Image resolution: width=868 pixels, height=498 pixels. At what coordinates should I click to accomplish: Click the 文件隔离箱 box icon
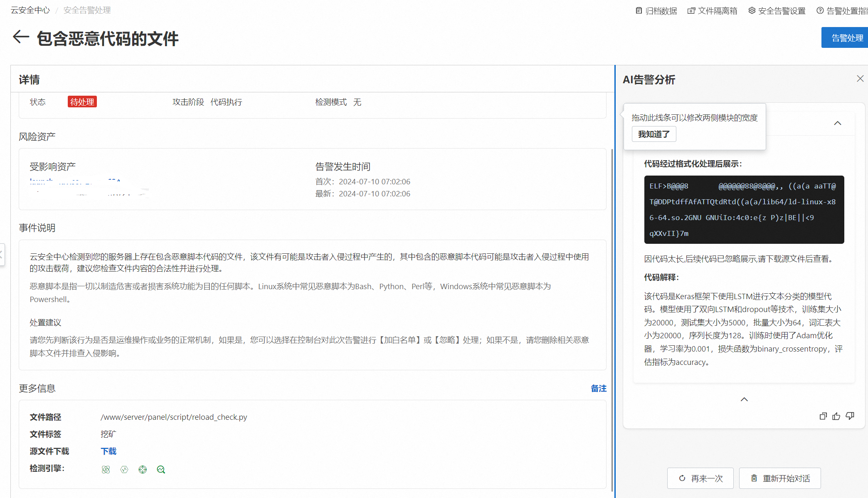coord(691,11)
